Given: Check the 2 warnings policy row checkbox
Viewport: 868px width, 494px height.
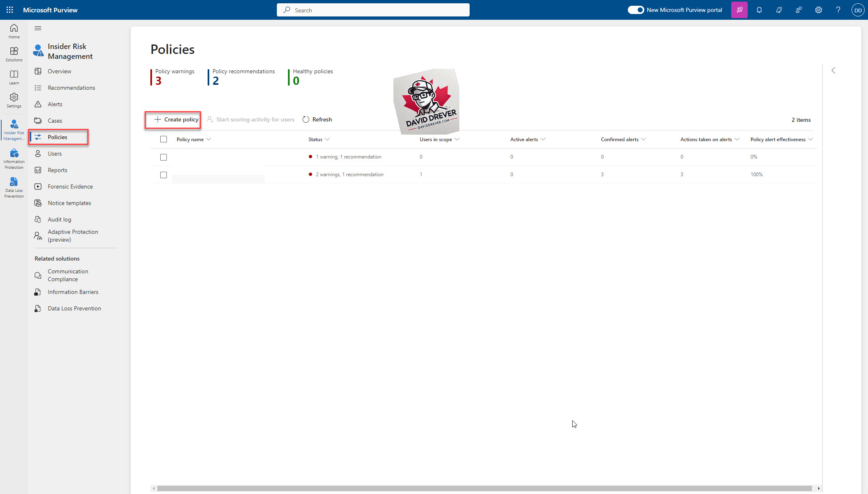Looking at the screenshot, I should pos(164,175).
